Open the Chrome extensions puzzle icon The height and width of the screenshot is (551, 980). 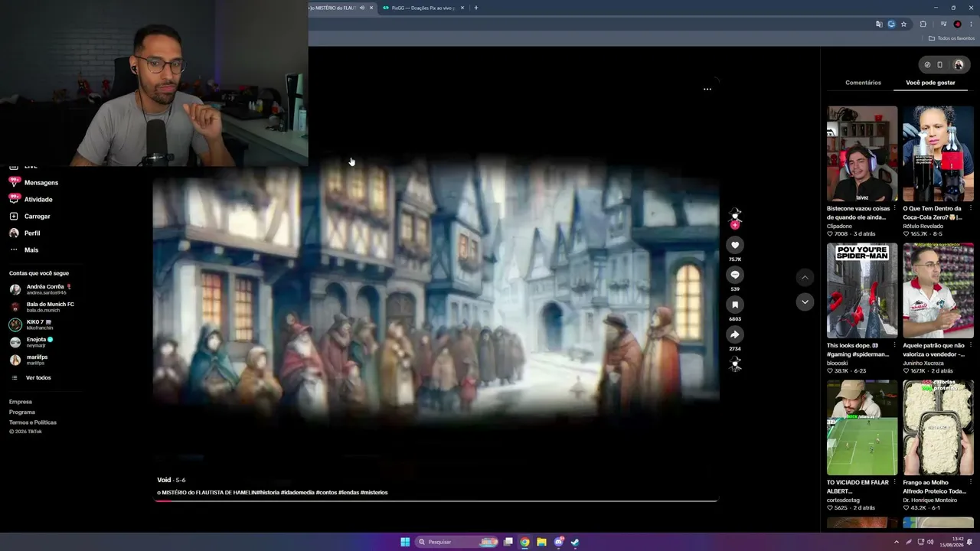(923, 24)
